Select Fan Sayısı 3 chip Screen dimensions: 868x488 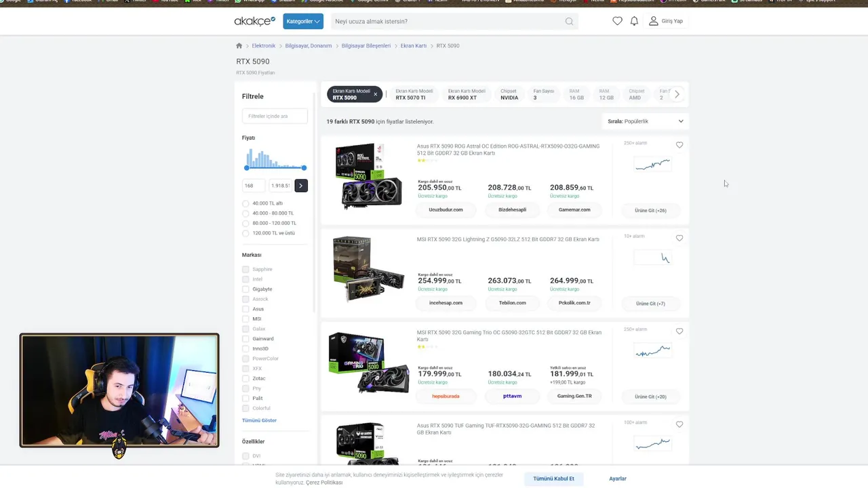pos(543,94)
